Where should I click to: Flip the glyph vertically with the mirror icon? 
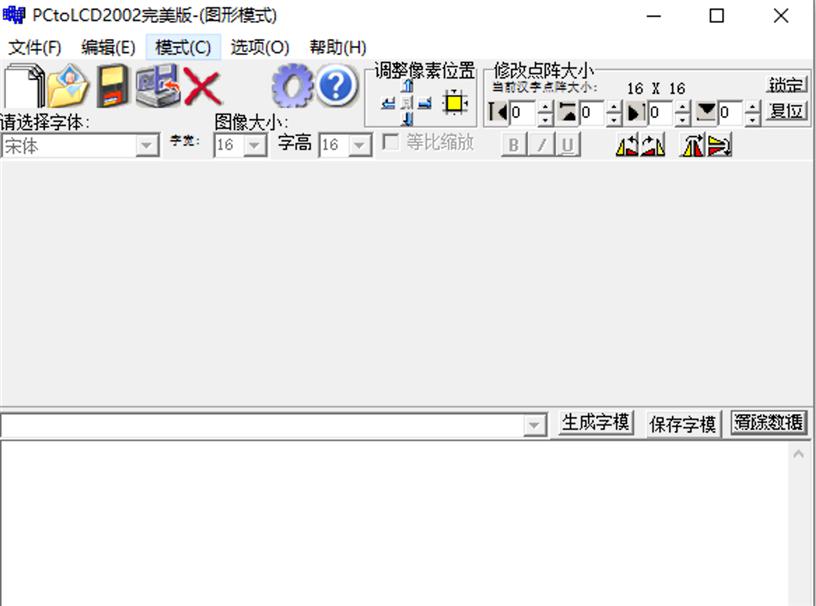coord(719,145)
